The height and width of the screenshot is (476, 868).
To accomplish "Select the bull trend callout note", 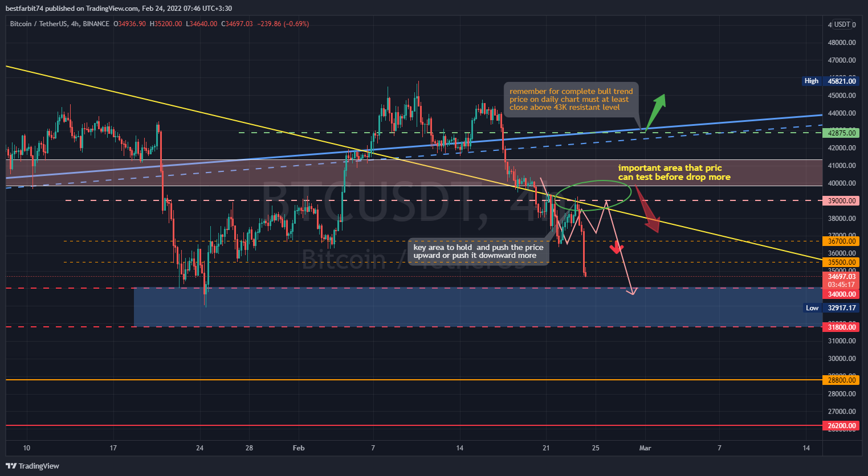I will click(x=571, y=100).
